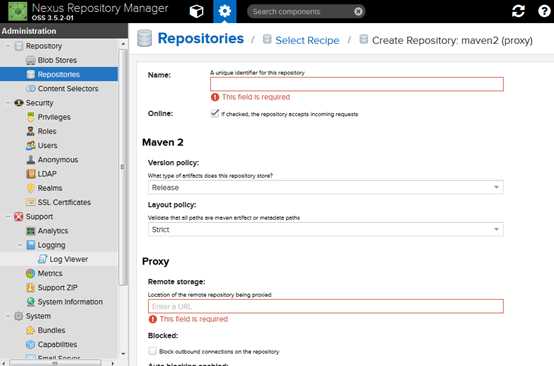554x366 pixels.
Task: Click the Analytics icon
Action: pos(31,231)
